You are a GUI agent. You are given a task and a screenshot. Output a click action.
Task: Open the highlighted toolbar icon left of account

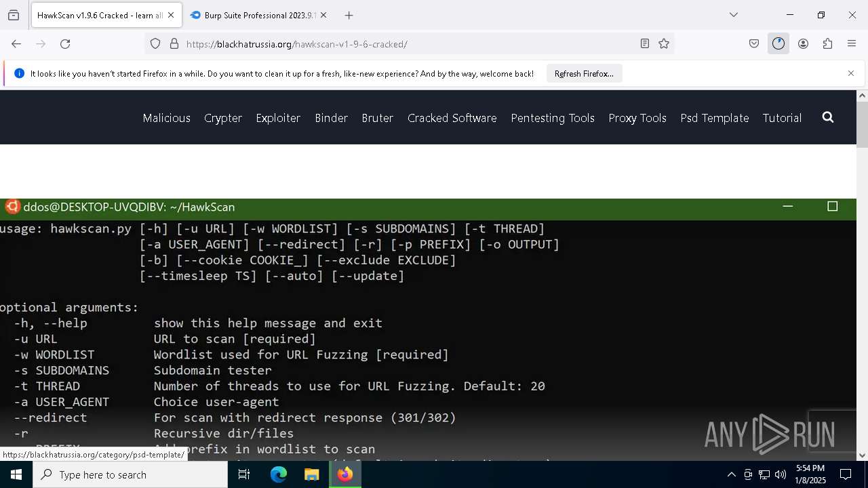point(778,44)
